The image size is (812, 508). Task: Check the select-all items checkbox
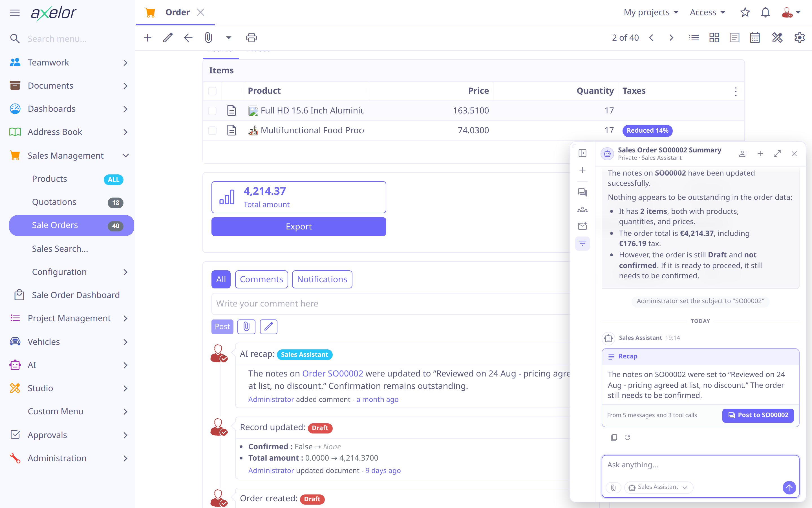(x=212, y=91)
